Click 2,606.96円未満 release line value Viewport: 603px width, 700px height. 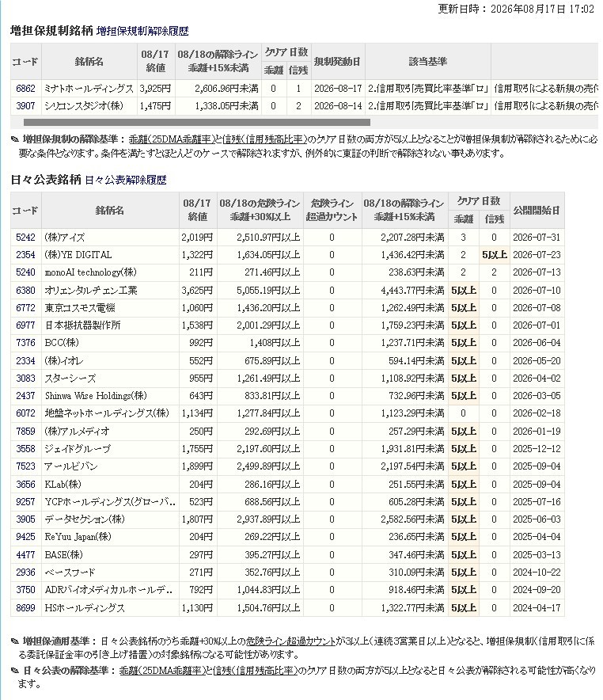(226, 89)
